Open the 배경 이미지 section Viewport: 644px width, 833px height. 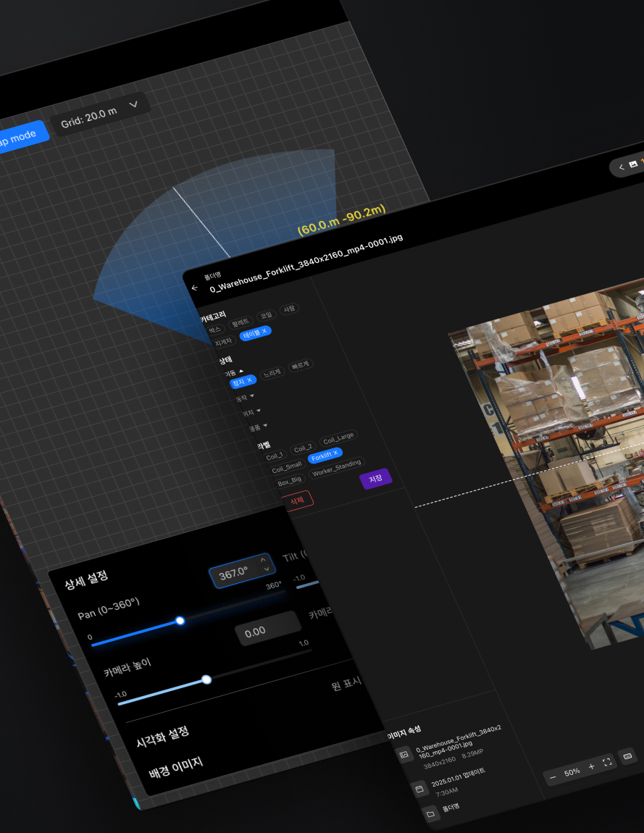(176, 768)
